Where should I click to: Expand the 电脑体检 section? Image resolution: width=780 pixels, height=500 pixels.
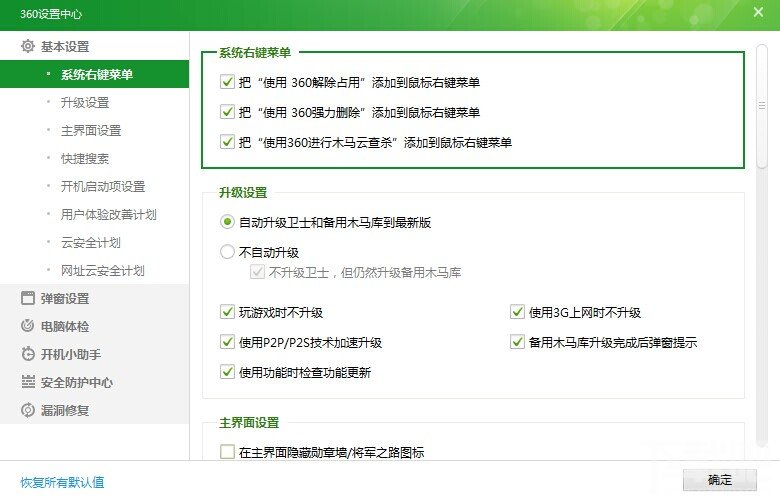(x=95, y=326)
